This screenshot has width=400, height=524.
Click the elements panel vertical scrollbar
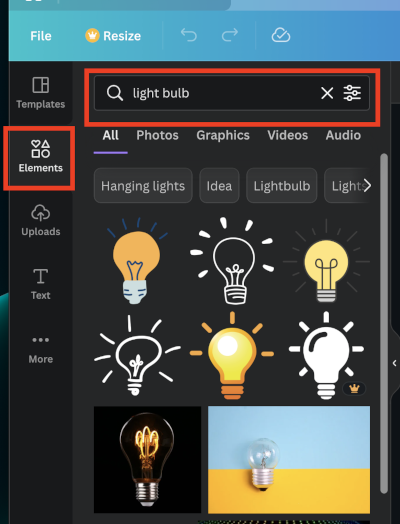384,323
